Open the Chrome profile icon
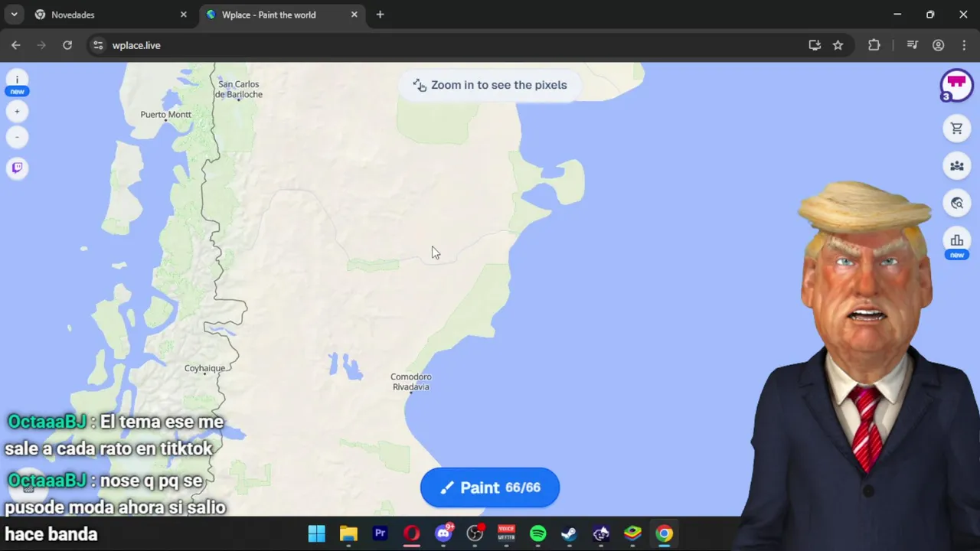Image resolution: width=980 pixels, height=551 pixels. click(x=938, y=45)
